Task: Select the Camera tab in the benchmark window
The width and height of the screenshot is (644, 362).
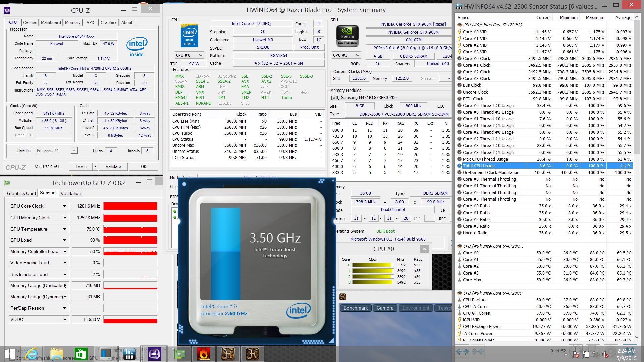Action: coord(385,308)
